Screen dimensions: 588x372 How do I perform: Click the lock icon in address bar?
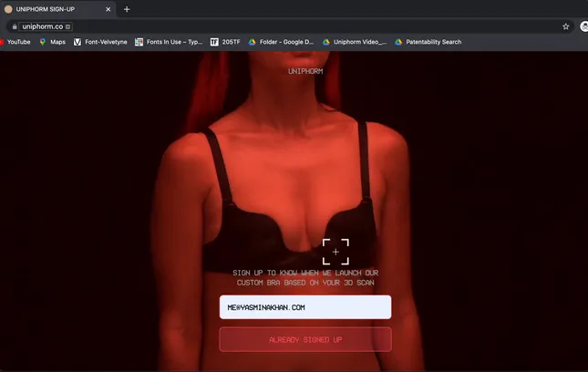tap(15, 26)
